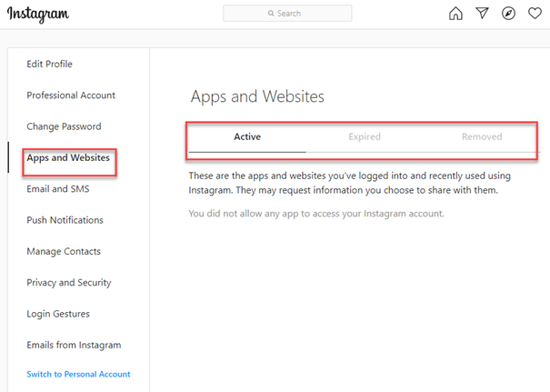The height and width of the screenshot is (392, 550).
Task: Click the Apps and Websites page heading
Action: (x=257, y=96)
